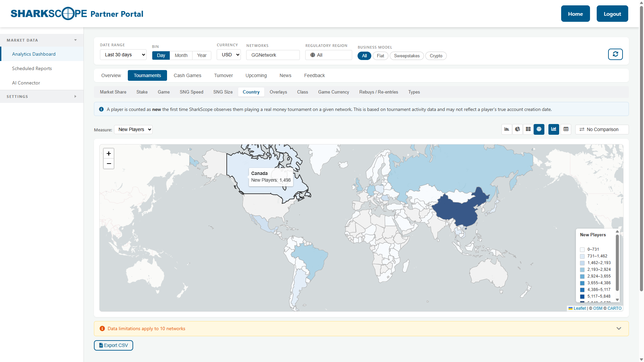The height and width of the screenshot is (362, 644).
Task: Switch to Overlays sub-tab
Action: [x=278, y=92]
